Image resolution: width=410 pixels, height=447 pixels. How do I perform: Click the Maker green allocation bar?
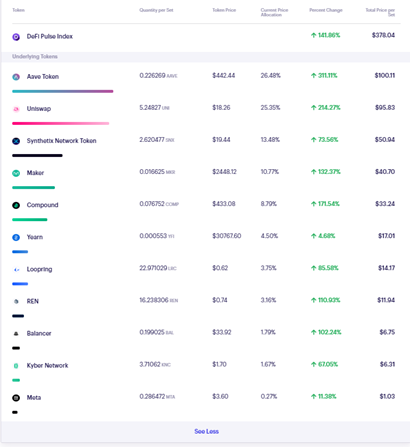pyautogui.click(x=33, y=187)
